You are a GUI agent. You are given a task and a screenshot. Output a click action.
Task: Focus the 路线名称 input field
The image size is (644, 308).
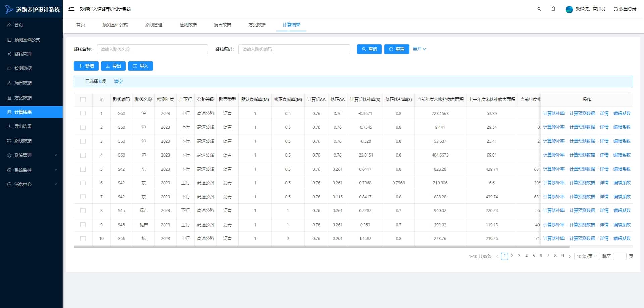point(152,49)
